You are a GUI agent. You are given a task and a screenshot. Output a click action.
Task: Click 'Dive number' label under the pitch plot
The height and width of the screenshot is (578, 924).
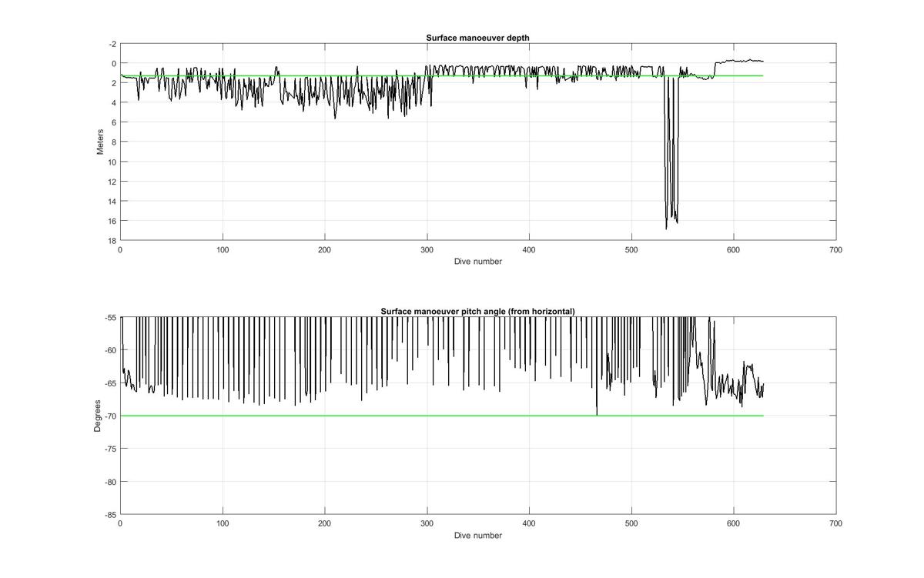(x=478, y=536)
